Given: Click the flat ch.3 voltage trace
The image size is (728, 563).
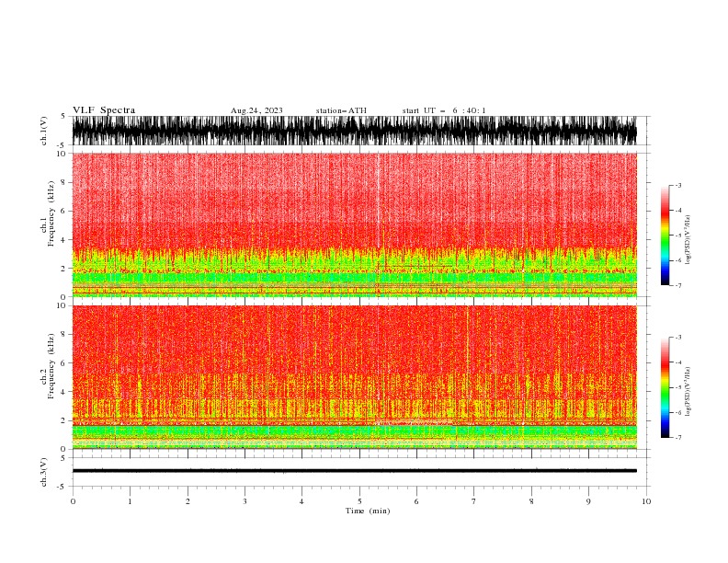Looking at the screenshot, I should tap(354, 471).
